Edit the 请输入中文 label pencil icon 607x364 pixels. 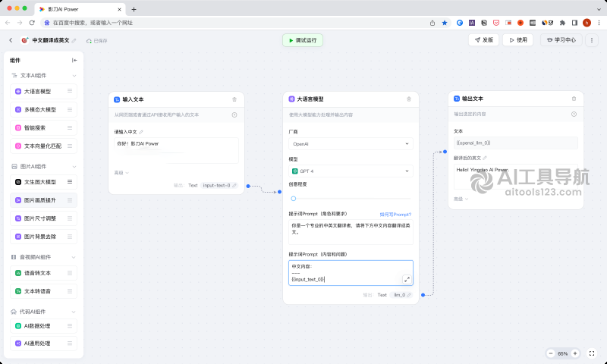coord(141,132)
